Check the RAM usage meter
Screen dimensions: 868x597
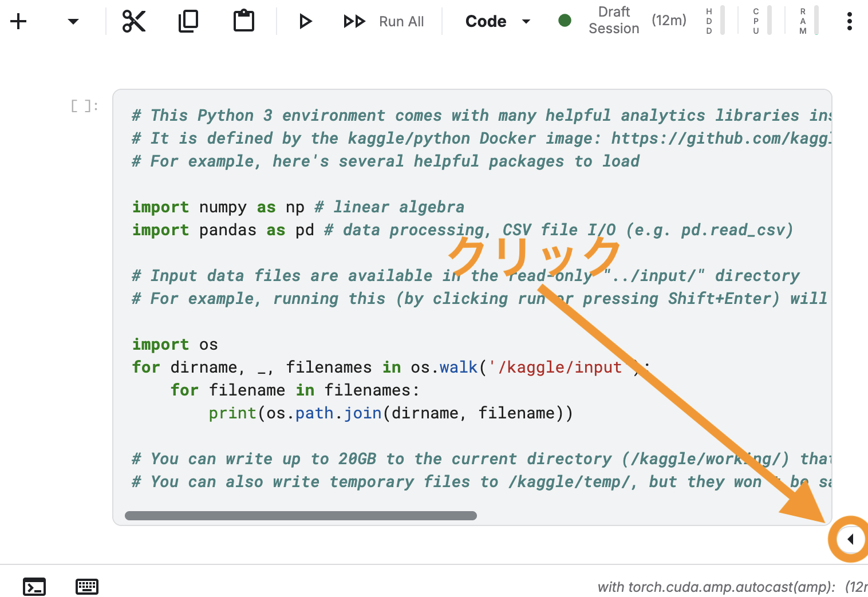(809, 21)
